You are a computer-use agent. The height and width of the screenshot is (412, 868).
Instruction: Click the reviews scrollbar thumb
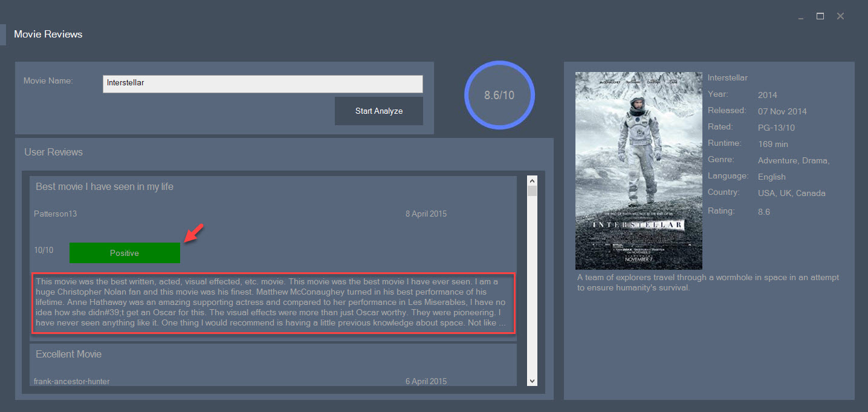pyautogui.click(x=532, y=191)
